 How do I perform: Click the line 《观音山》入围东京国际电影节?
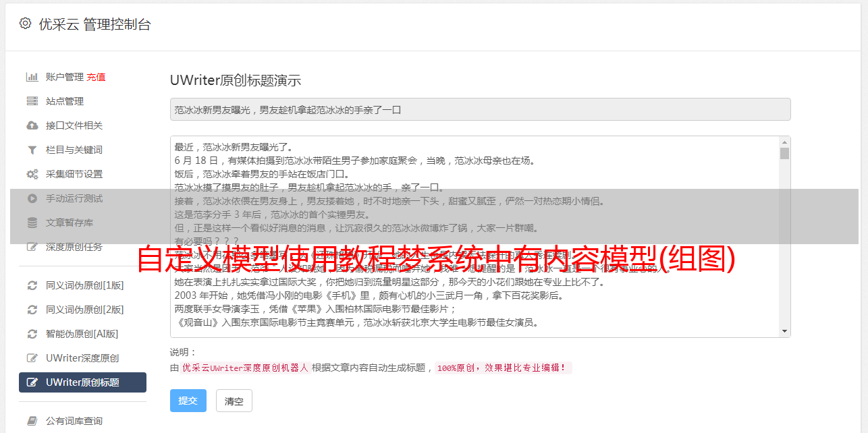356,322
